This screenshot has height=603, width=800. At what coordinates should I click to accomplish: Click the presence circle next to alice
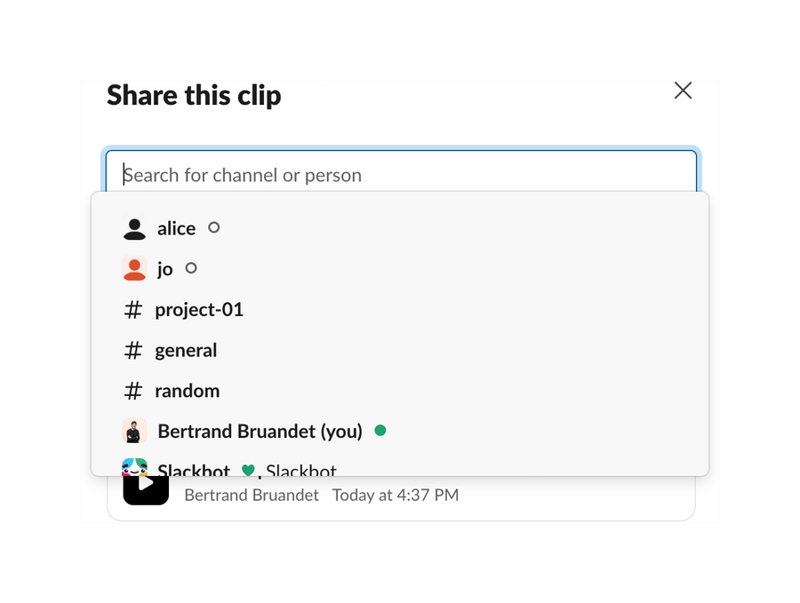[x=212, y=227]
